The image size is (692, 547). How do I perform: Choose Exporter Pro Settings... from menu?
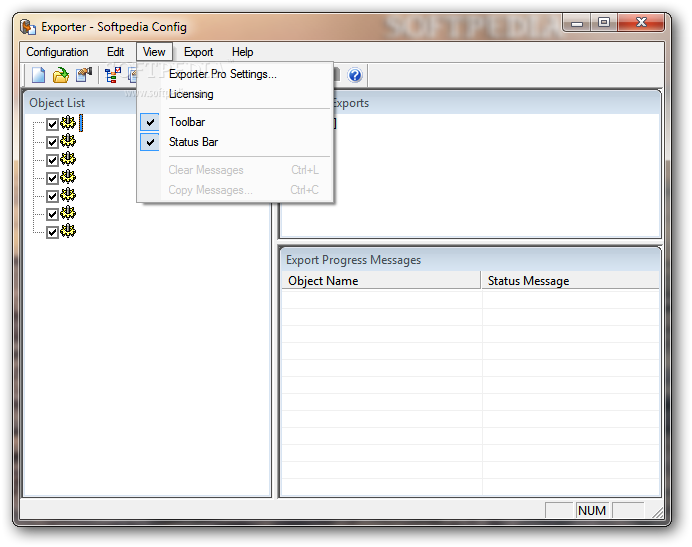[235, 74]
